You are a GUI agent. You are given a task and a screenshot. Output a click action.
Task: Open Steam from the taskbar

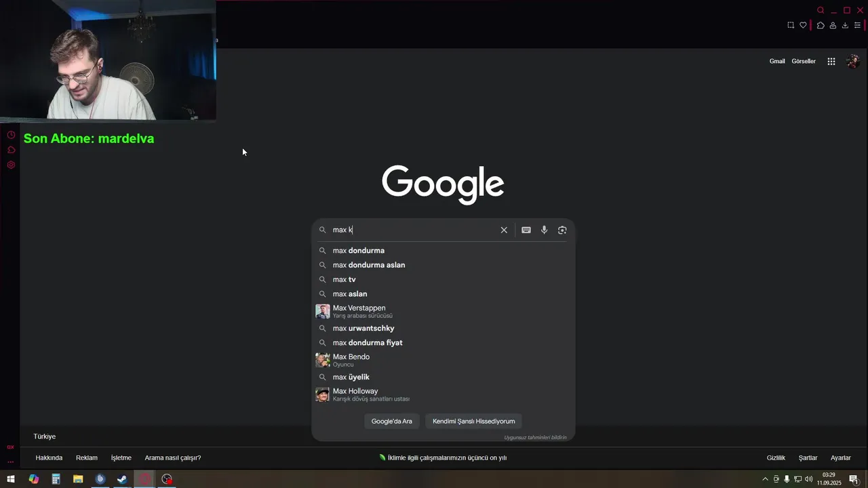point(122,479)
